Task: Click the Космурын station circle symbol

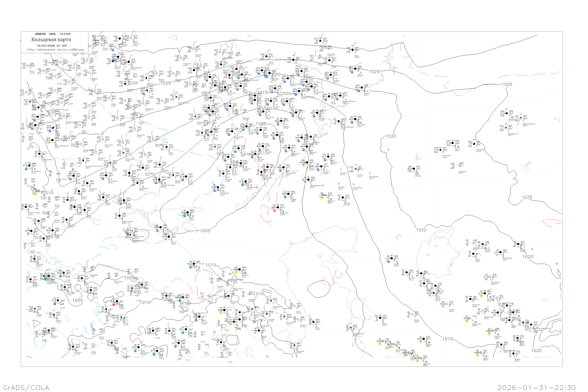Action: pyautogui.click(x=474, y=144)
